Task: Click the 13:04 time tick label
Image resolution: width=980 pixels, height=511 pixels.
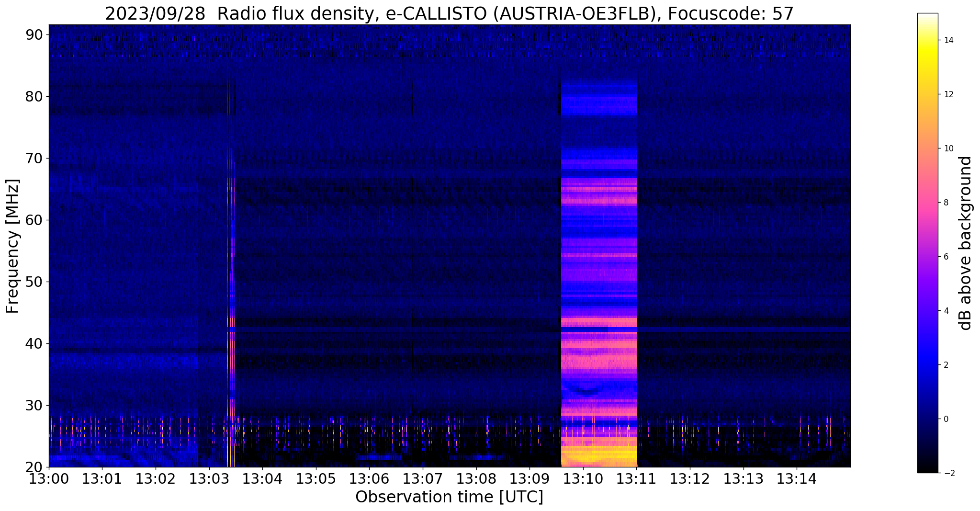Action: tap(262, 478)
